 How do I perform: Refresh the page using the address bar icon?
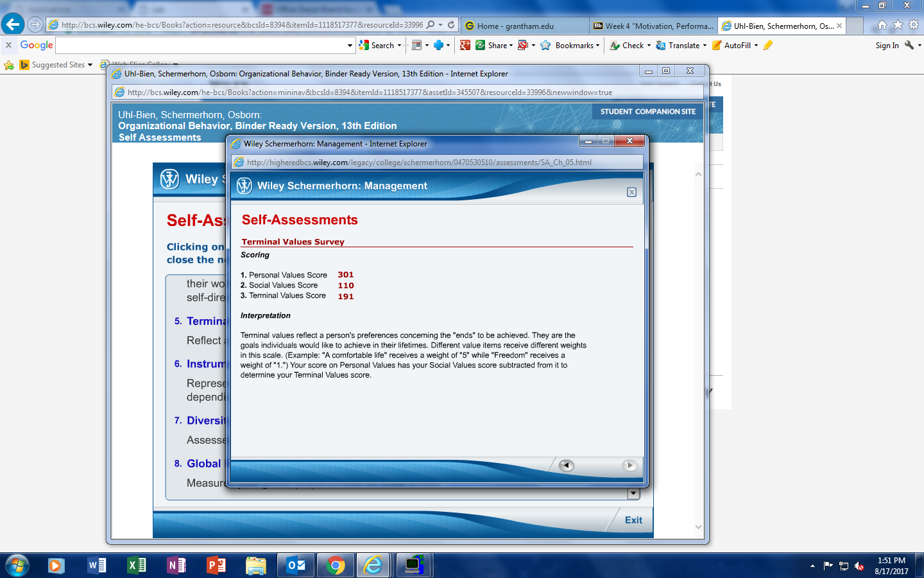451,25
